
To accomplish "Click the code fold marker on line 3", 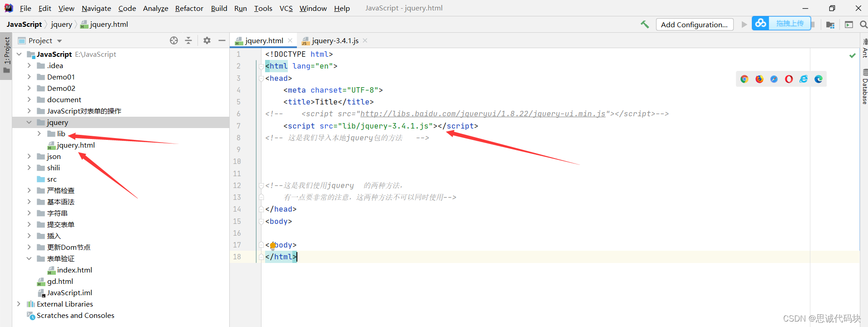I will 261,78.
